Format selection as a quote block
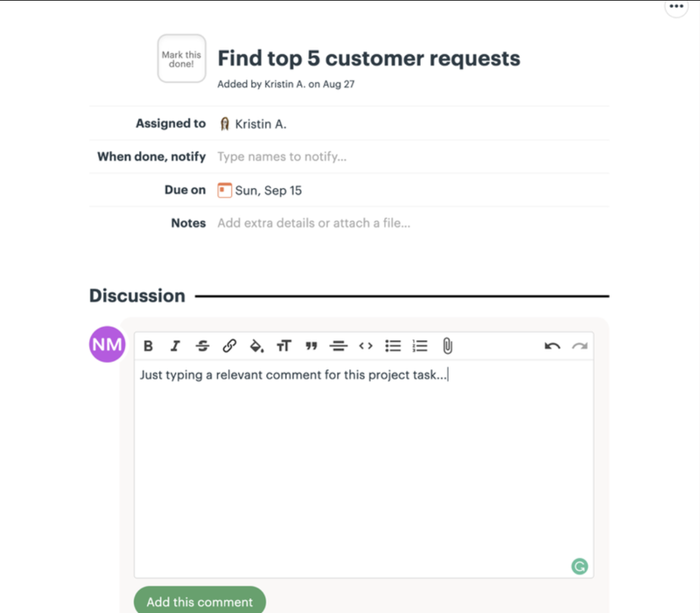 (x=311, y=345)
